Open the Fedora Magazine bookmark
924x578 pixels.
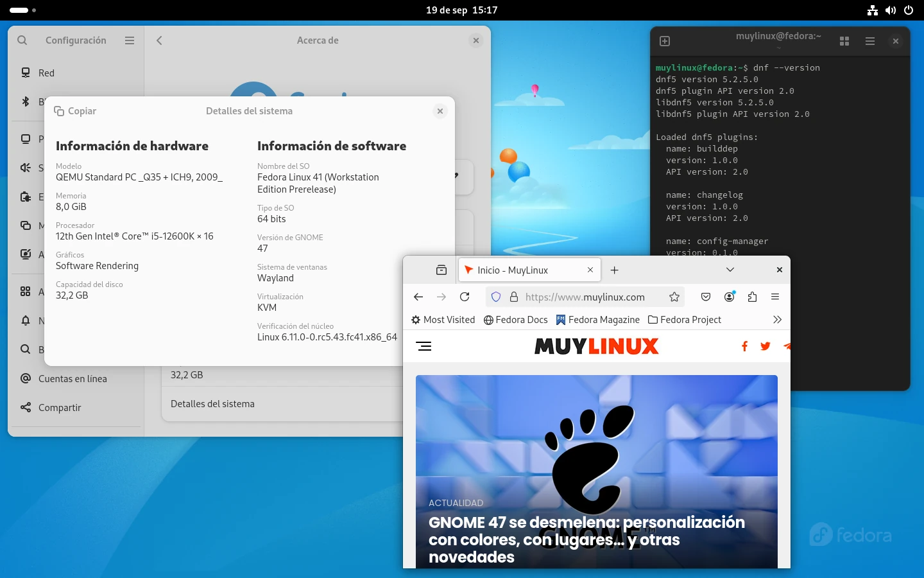click(x=598, y=320)
